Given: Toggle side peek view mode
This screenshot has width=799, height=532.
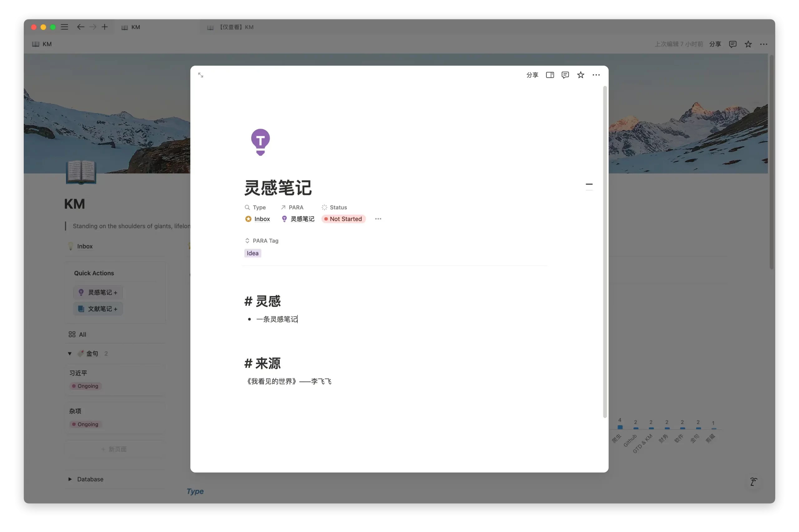Looking at the screenshot, I should (550, 75).
